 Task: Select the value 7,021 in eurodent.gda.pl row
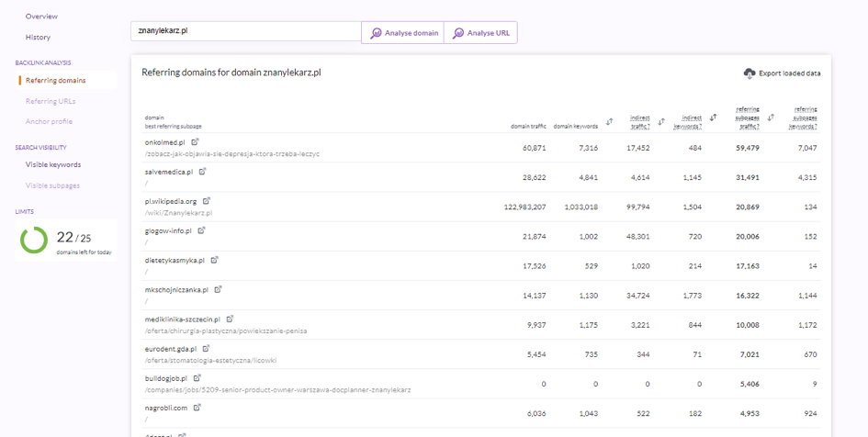[750, 354]
